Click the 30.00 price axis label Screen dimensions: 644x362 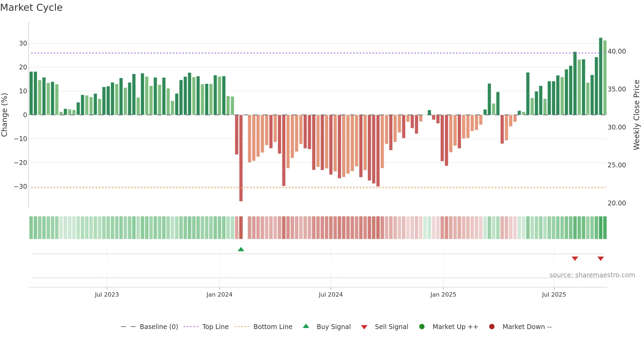[617, 127]
